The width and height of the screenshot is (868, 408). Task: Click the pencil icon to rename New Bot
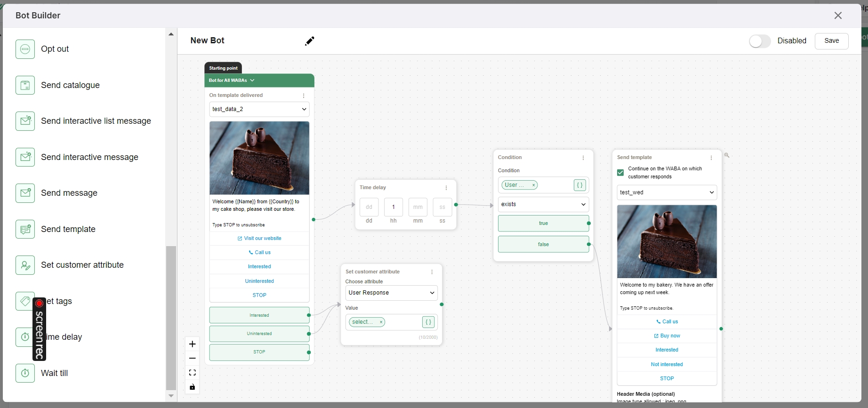pyautogui.click(x=309, y=41)
